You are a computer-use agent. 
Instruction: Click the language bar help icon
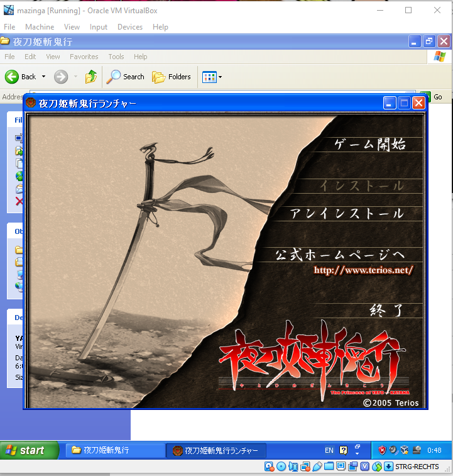click(x=344, y=450)
